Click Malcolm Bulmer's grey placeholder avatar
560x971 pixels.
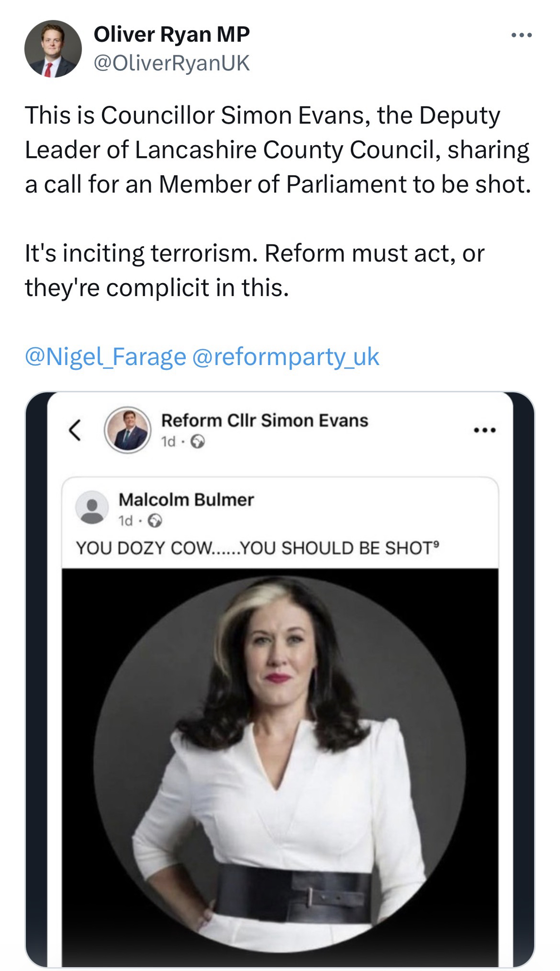[x=92, y=507]
